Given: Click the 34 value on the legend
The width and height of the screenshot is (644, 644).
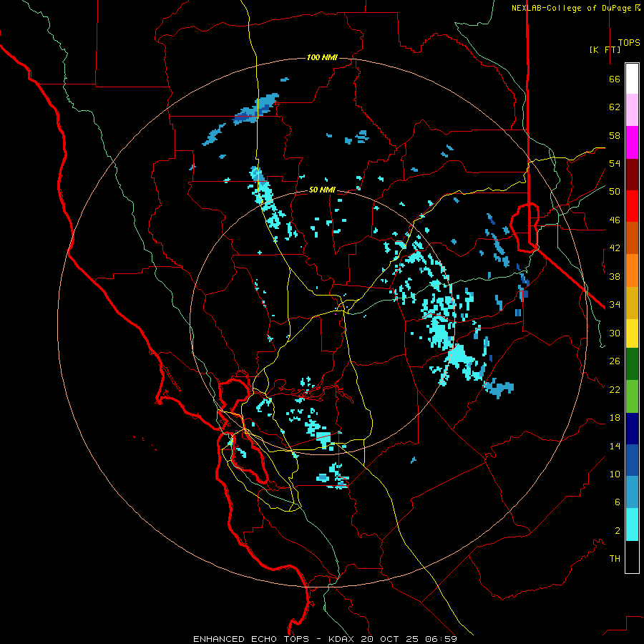Looking at the screenshot, I should (x=615, y=305).
